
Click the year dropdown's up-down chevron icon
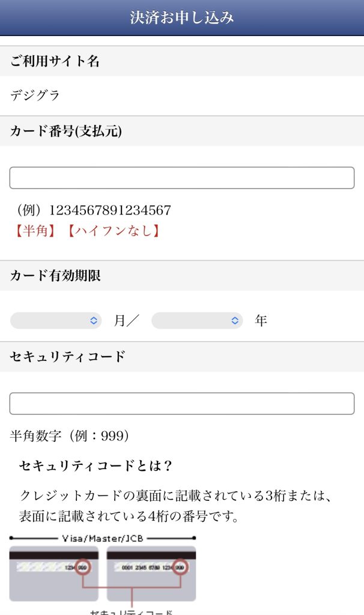(235, 321)
